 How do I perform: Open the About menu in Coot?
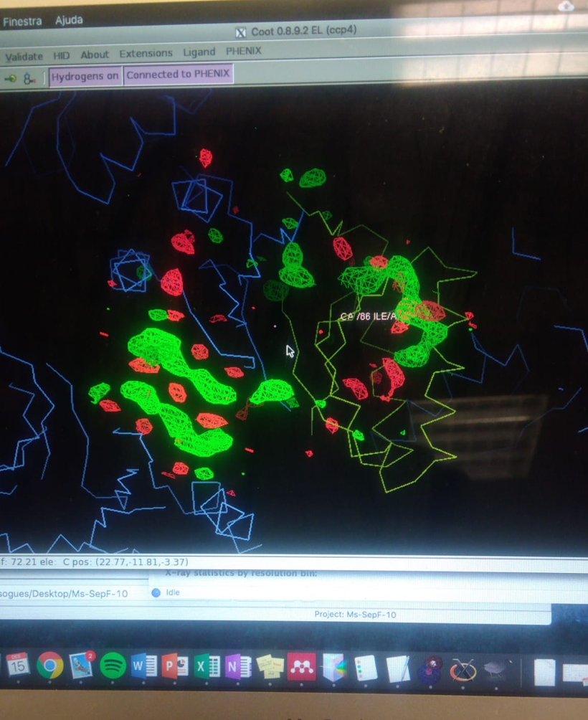point(95,55)
